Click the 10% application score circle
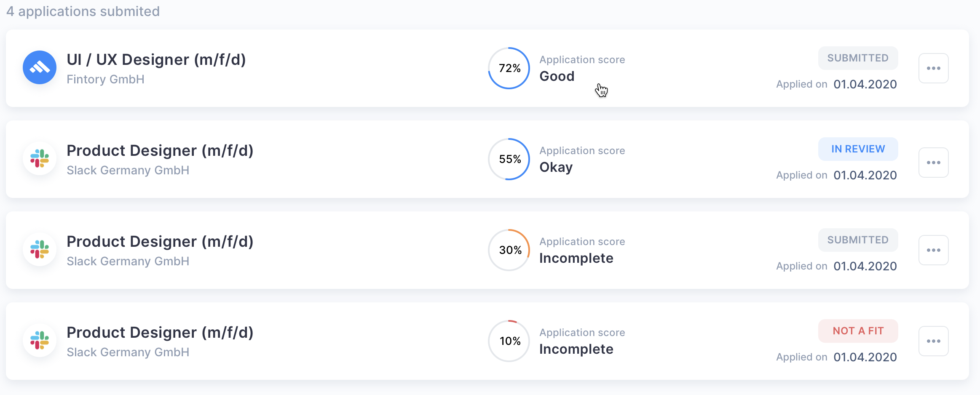This screenshot has width=980, height=395. pyautogui.click(x=509, y=341)
